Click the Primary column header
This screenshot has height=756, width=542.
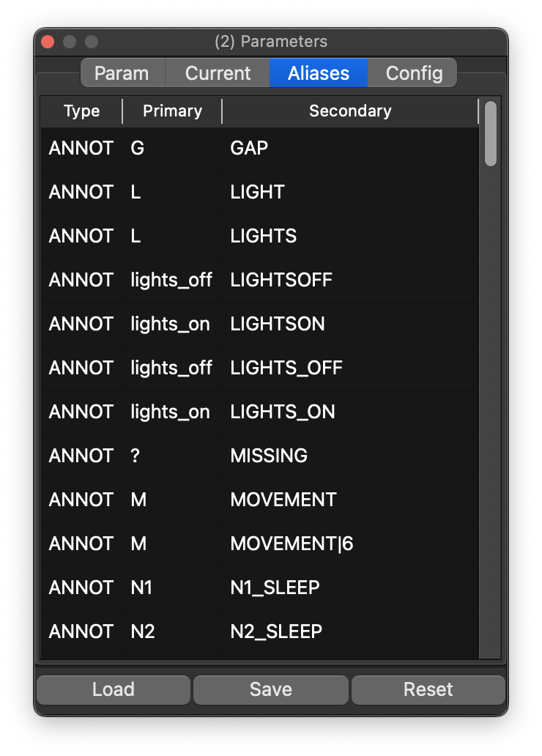point(172,111)
